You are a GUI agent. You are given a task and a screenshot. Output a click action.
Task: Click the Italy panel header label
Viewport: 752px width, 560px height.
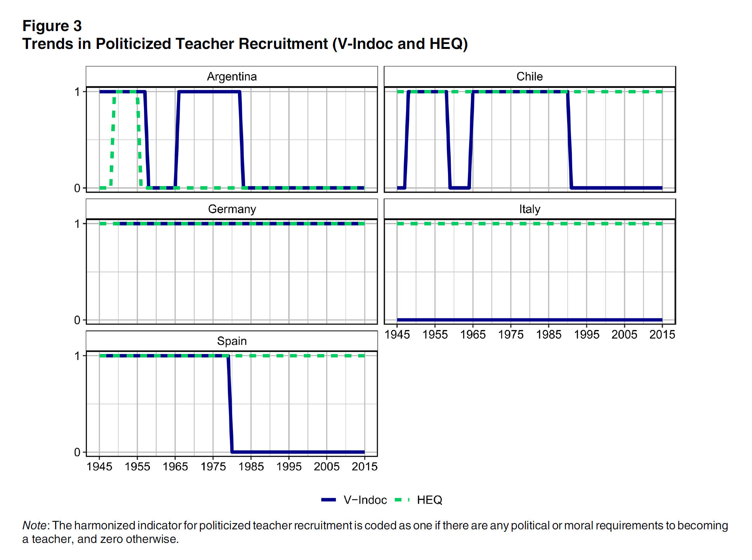coord(529,209)
